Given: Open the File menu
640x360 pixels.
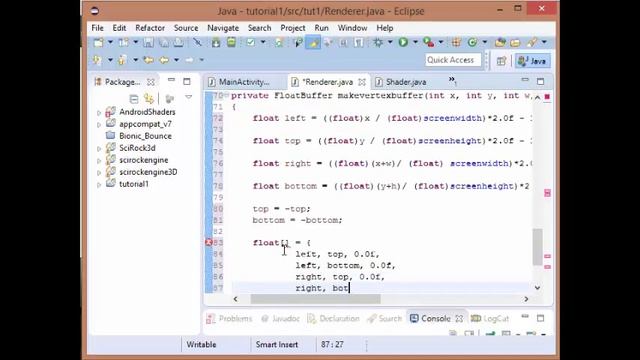Looking at the screenshot, I should (x=97, y=28).
